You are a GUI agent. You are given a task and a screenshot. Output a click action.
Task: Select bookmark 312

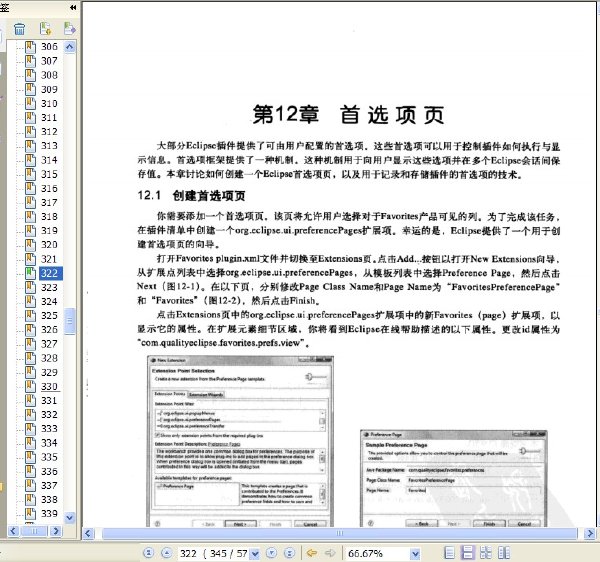point(49,132)
